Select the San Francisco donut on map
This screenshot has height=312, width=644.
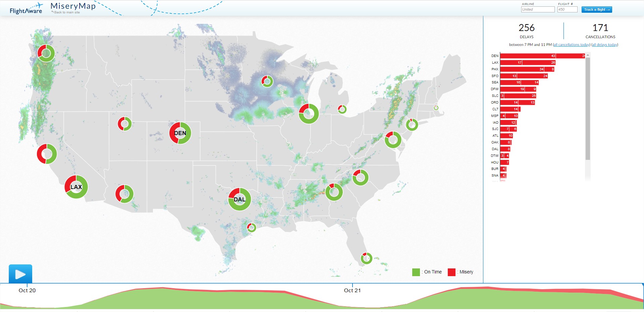coord(47,154)
